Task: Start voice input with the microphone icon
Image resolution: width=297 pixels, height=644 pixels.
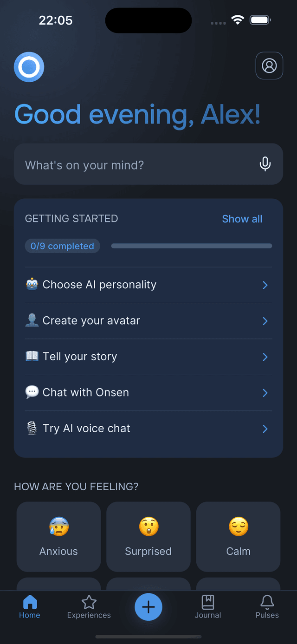Action: coord(265,164)
